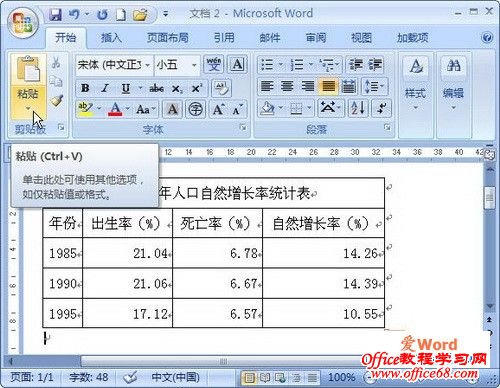Open numbering list dropdown
This screenshot has height=388, width=500.
pos(310,64)
